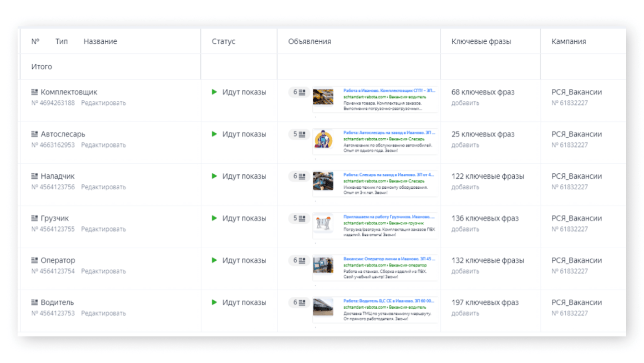Sort by the Название column header

100,41
